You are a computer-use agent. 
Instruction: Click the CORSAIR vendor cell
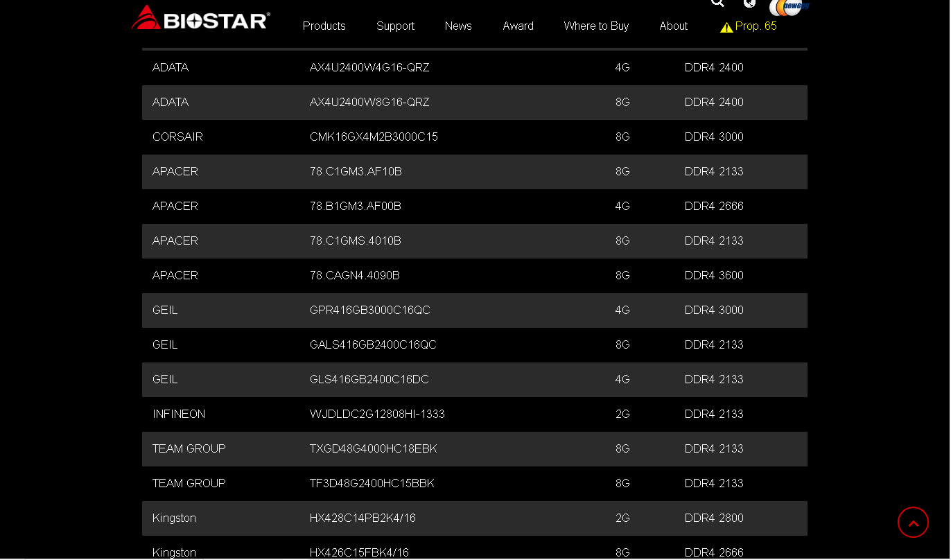(x=177, y=137)
